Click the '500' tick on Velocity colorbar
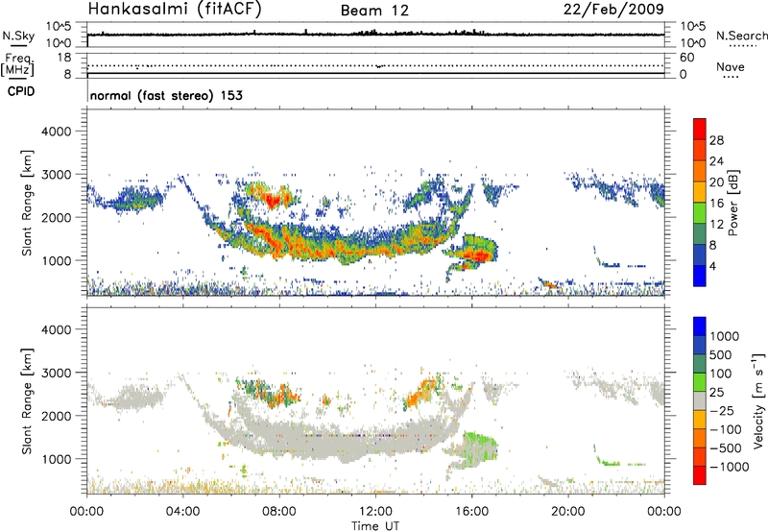This screenshot has height=532, width=768. [723, 354]
